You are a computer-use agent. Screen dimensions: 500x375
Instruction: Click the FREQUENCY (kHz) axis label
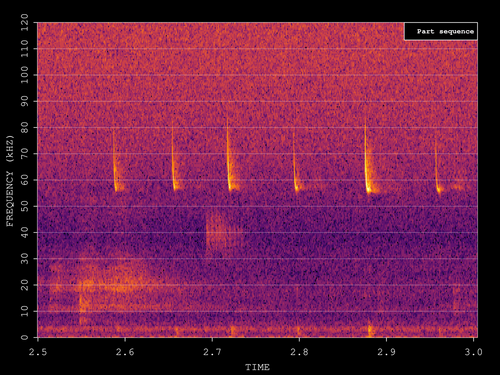[10, 180]
